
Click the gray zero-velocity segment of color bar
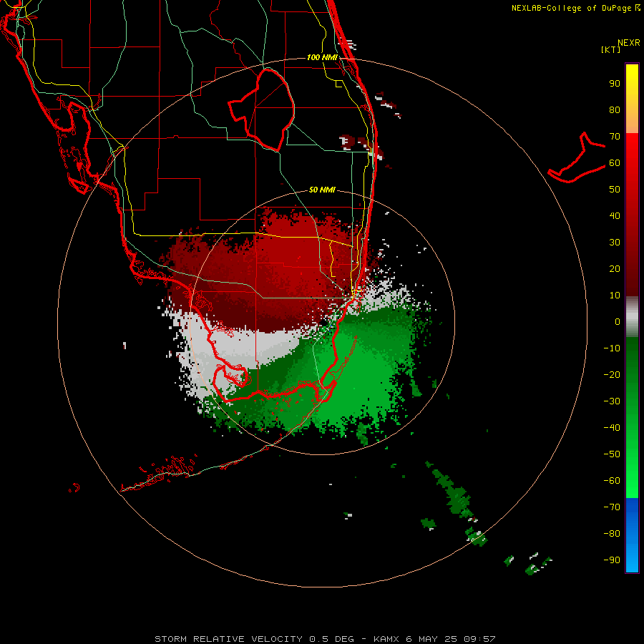pos(632,317)
